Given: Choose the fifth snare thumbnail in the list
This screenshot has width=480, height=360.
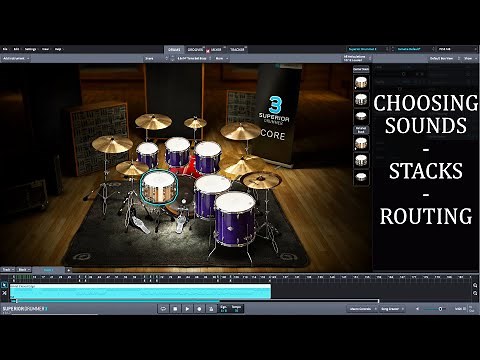Looking at the screenshot, I should (361, 160).
